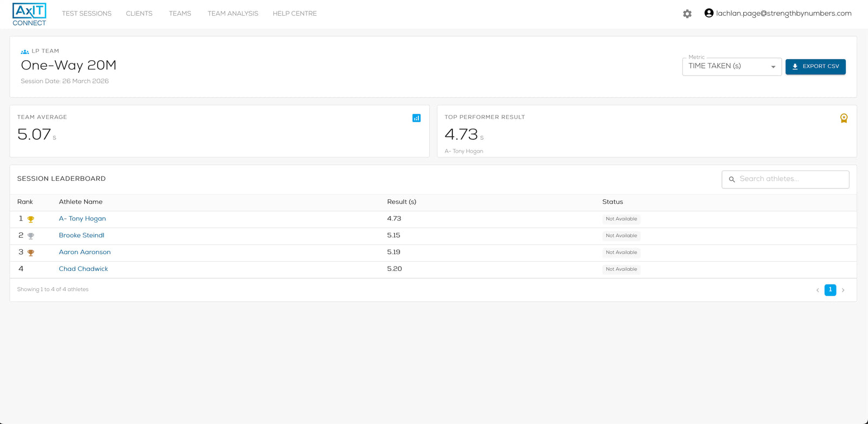Open the Team Analysis menu
868x424 pixels.
pos(233,14)
